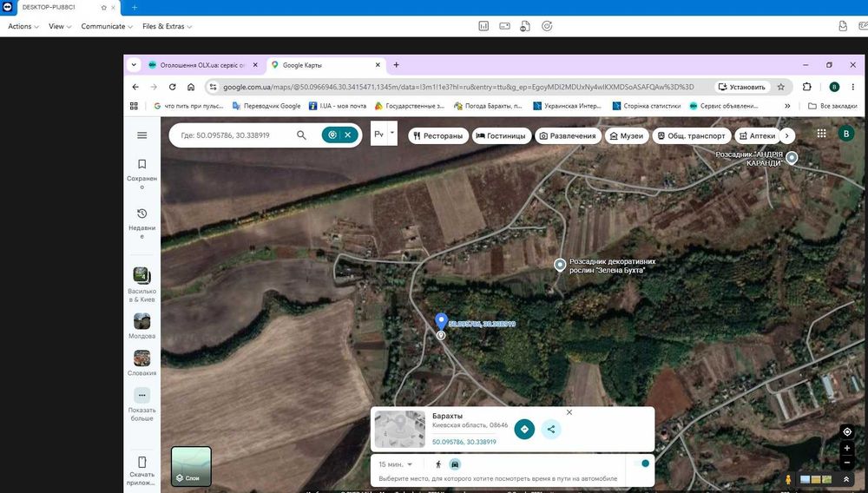Open Все закладки folder
868x493 pixels.
point(832,106)
